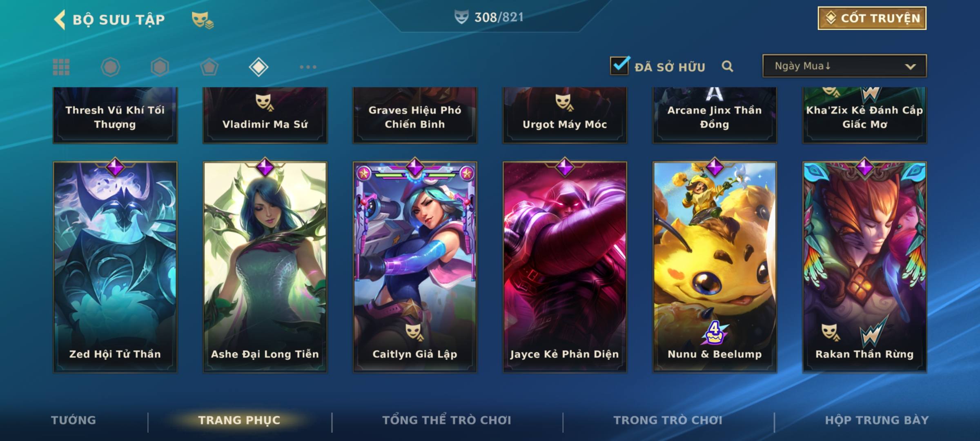Switch to the Tổng Thể Trò Chơi tab
Image resolution: width=980 pixels, height=441 pixels.
446,420
